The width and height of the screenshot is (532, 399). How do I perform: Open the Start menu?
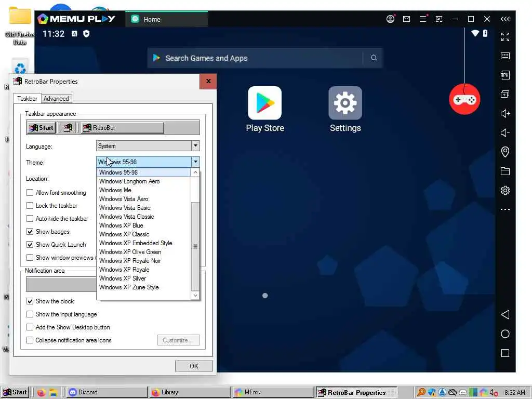click(x=15, y=393)
